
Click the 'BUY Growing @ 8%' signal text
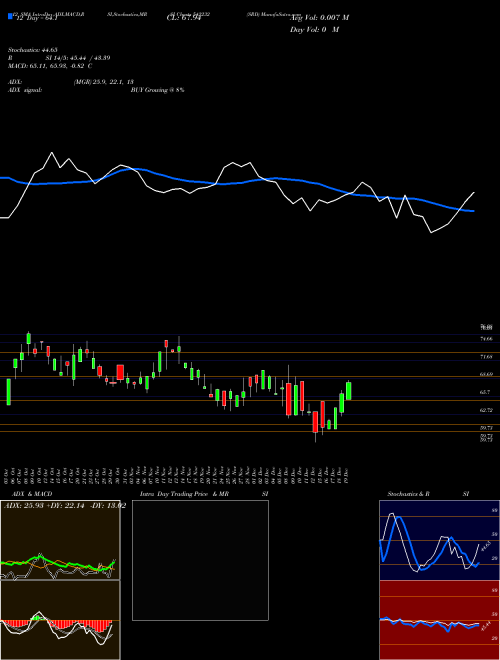tap(157, 90)
